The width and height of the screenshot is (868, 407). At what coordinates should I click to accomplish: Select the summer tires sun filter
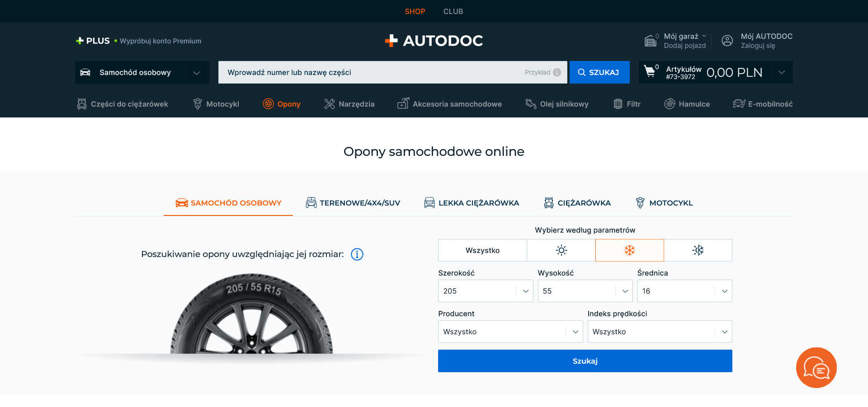pos(561,250)
